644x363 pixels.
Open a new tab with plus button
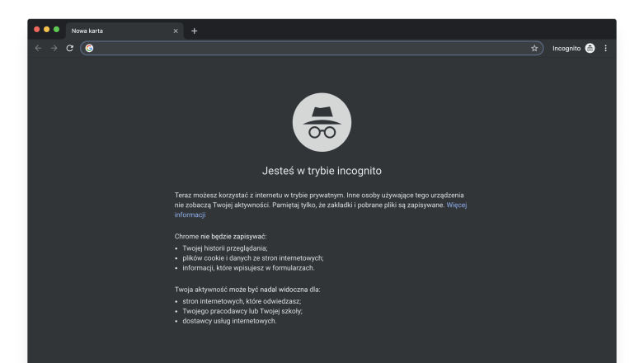pyautogui.click(x=195, y=31)
